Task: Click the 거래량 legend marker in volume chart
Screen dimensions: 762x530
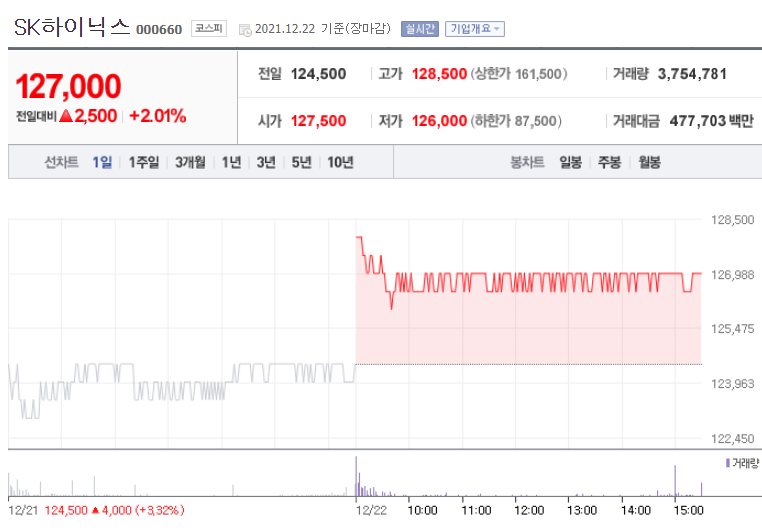Action: 728,463
